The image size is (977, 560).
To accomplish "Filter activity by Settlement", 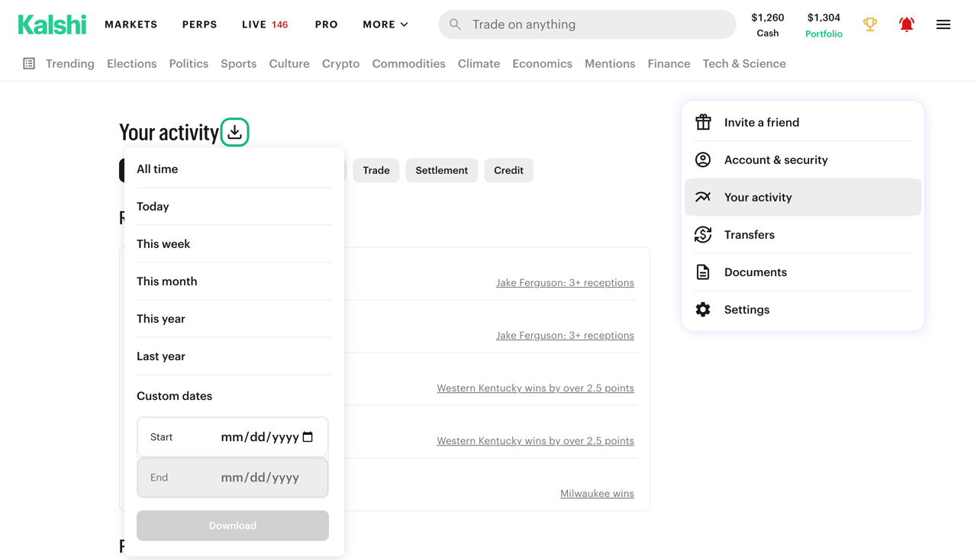I will pos(442,170).
